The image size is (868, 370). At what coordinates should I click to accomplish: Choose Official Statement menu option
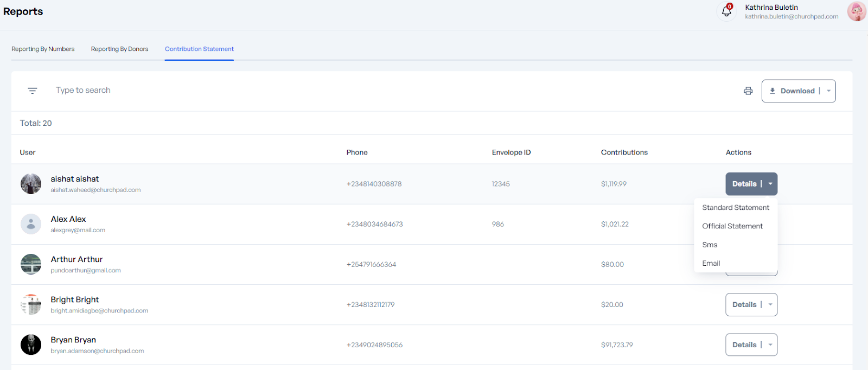coord(732,226)
